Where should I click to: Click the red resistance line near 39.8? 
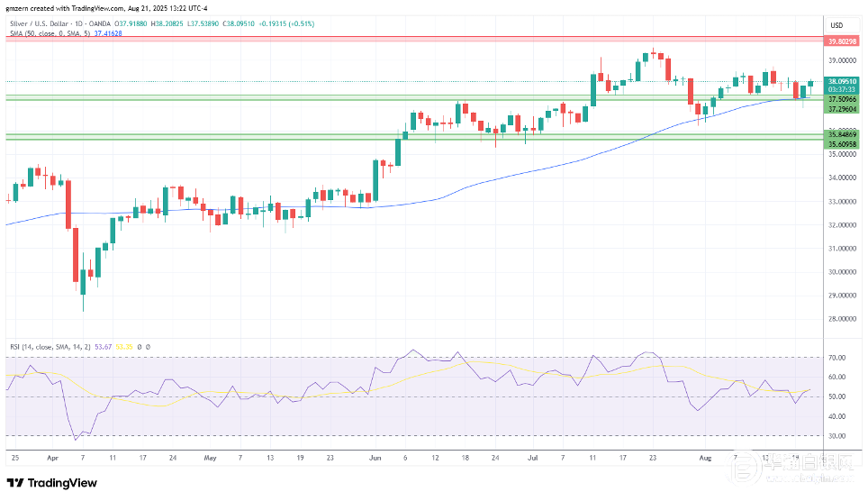414,38
